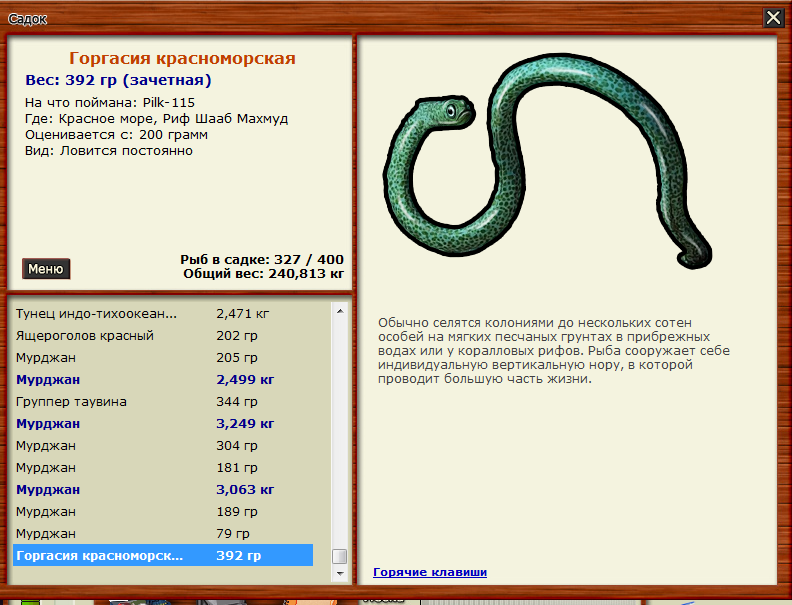Image resolution: width=792 pixels, height=605 pixels.
Task: Click the Садок window title
Action: tap(27, 19)
